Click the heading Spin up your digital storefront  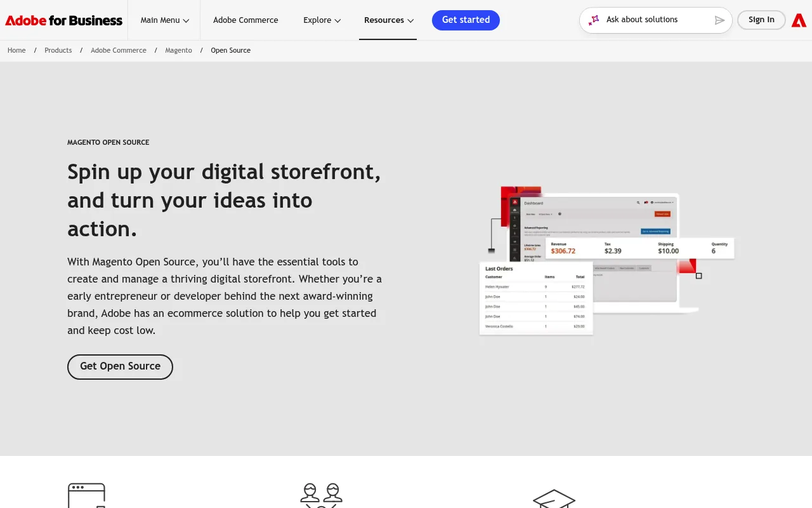[x=224, y=200]
